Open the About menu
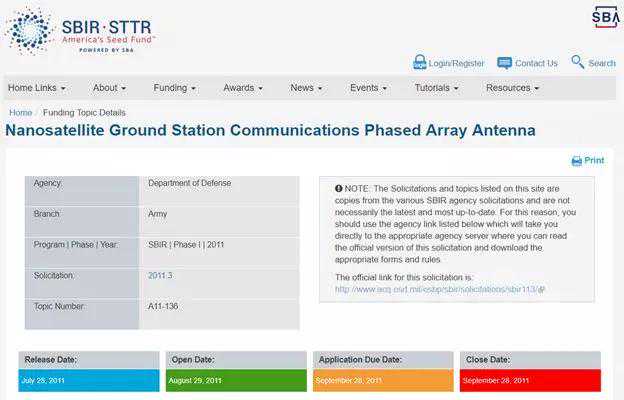 [x=110, y=88]
